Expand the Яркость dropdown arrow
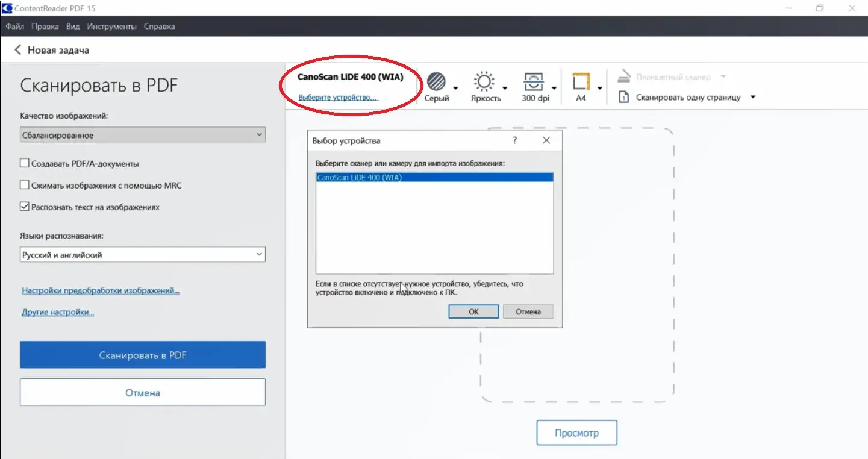 click(505, 88)
